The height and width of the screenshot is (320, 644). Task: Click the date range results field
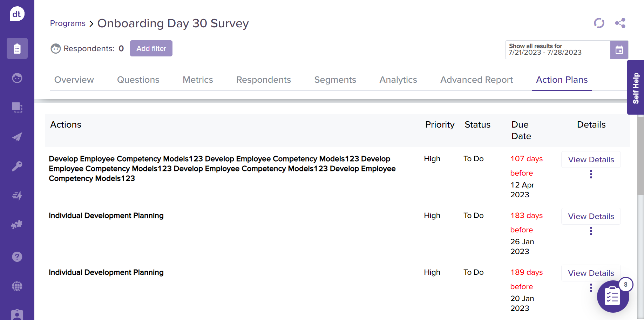(x=557, y=50)
